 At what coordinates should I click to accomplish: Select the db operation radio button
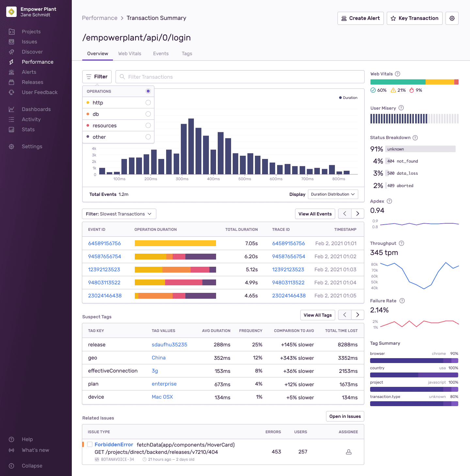[148, 114]
